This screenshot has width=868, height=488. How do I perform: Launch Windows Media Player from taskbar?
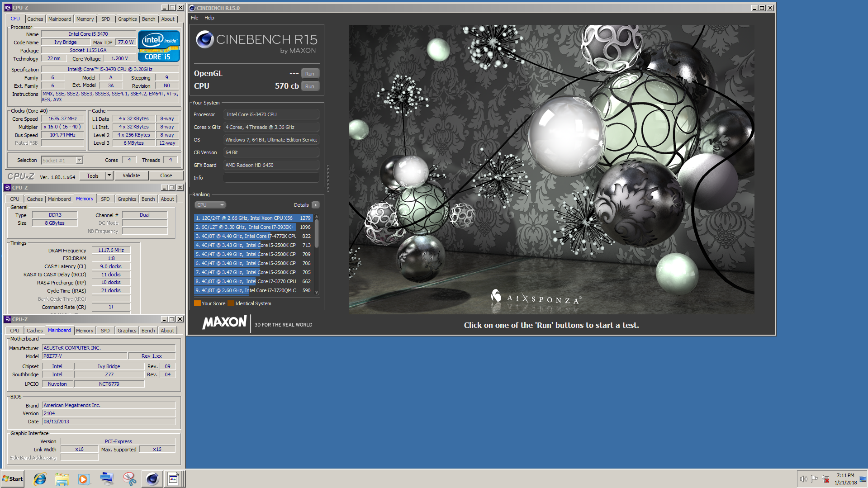pyautogui.click(x=84, y=479)
